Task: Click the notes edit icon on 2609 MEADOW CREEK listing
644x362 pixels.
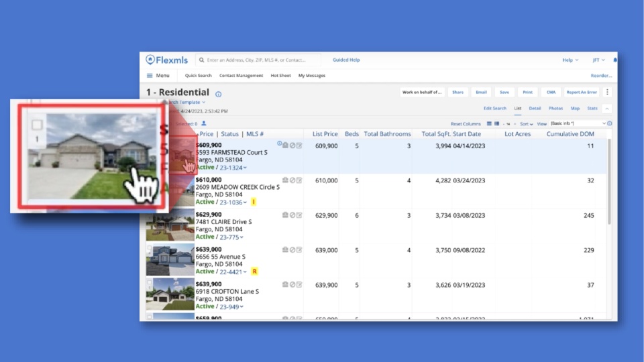Action: coord(299,180)
